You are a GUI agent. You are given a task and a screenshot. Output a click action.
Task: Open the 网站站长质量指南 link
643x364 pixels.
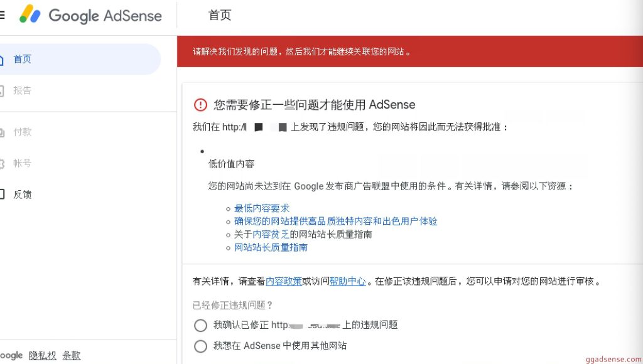(x=271, y=248)
